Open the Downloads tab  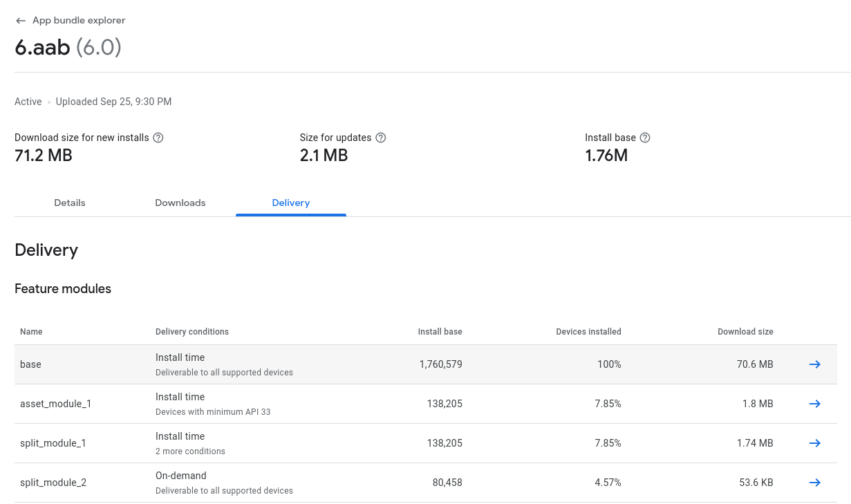[x=180, y=203]
